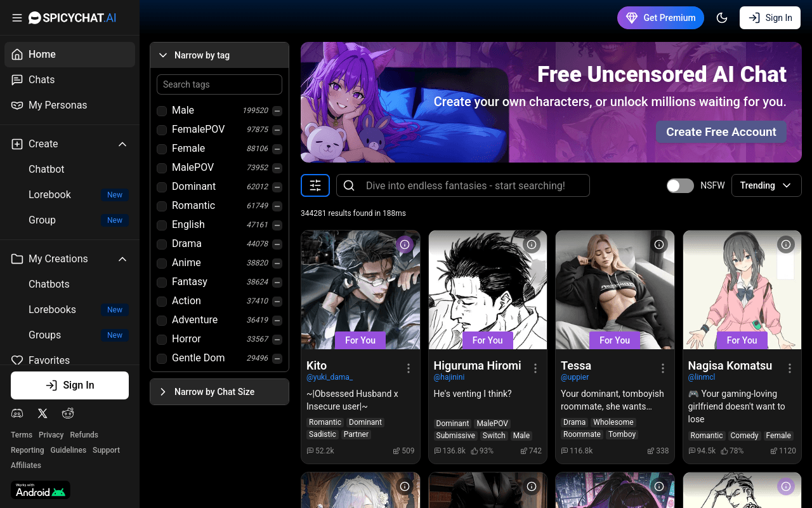Open the Trending sort dropdown
Screen dimensions: 812x508
[766, 185]
